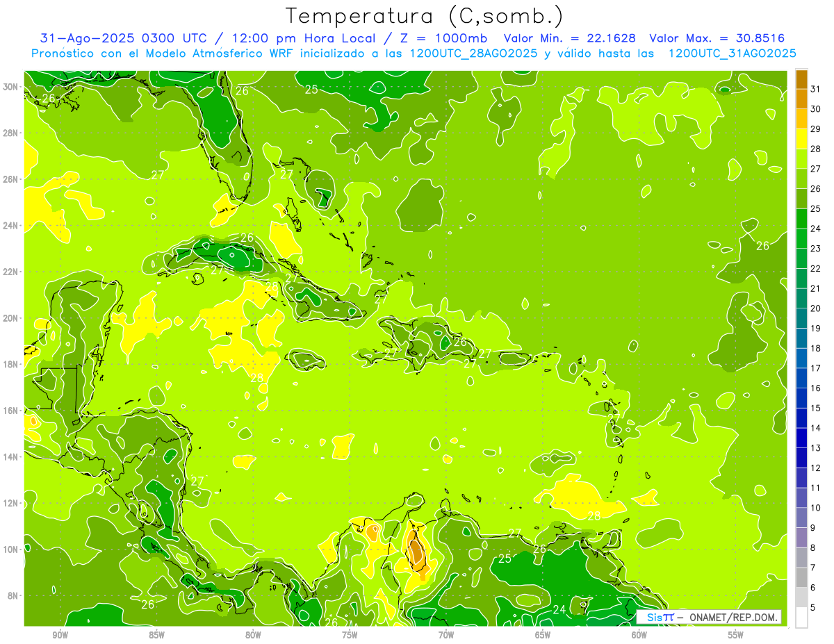Click the '55W' longitude axis label
The image size is (834, 644).
(736, 636)
